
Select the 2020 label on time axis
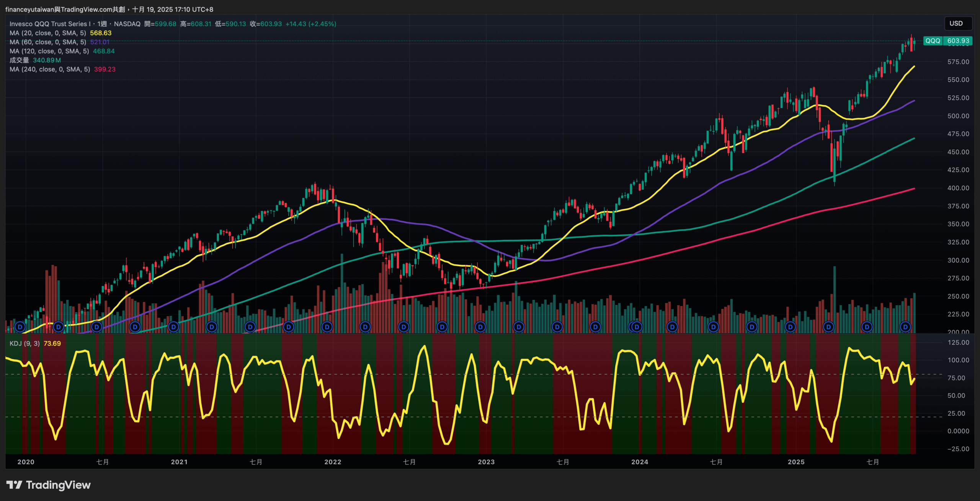click(x=26, y=462)
